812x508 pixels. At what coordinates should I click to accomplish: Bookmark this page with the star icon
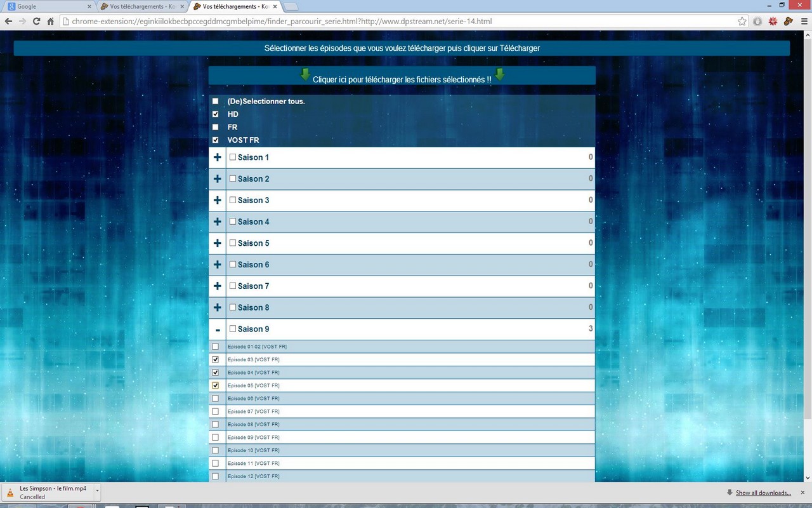pyautogui.click(x=742, y=21)
